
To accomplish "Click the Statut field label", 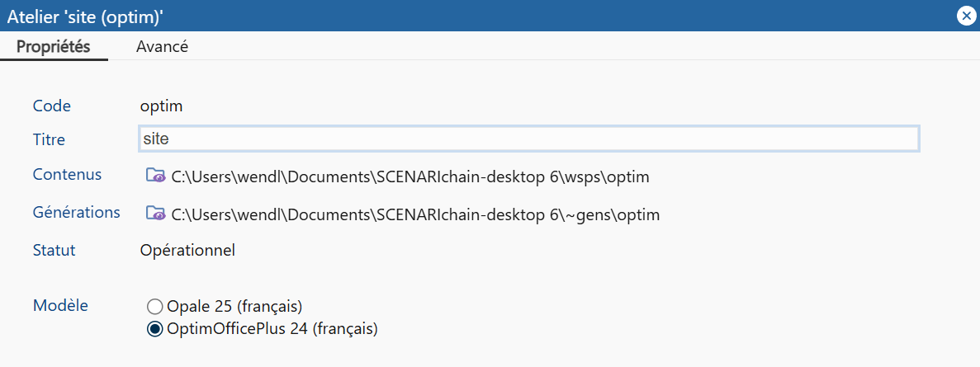I will [54, 250].
